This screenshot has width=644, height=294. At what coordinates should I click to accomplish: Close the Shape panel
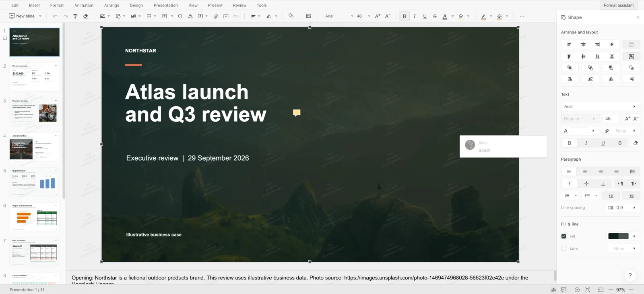point(638,17)
